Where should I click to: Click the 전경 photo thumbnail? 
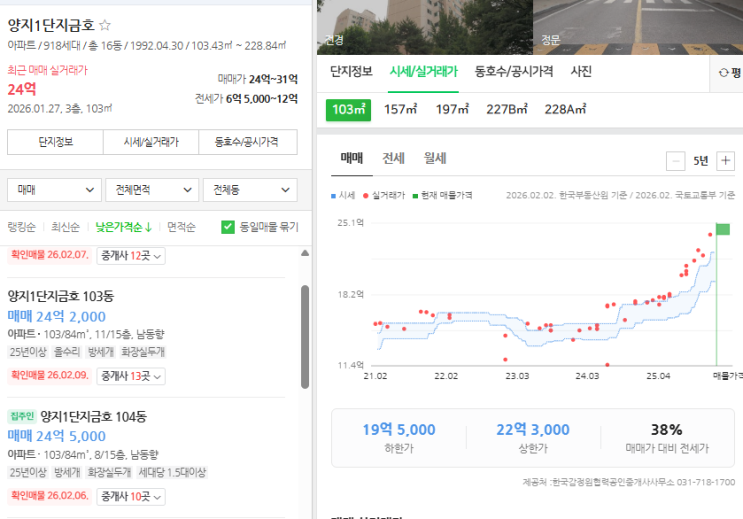425,27
